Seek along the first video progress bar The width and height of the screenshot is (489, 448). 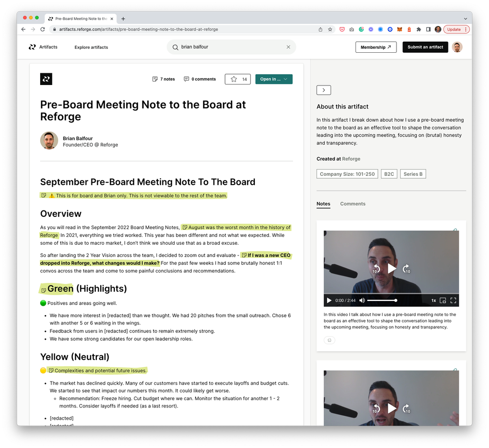click(391, 293)
